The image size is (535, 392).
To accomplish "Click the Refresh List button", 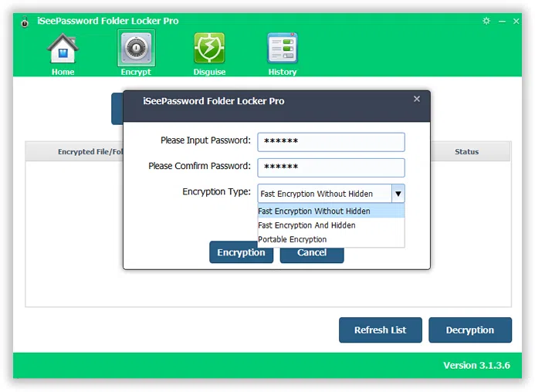I will 381,330.
